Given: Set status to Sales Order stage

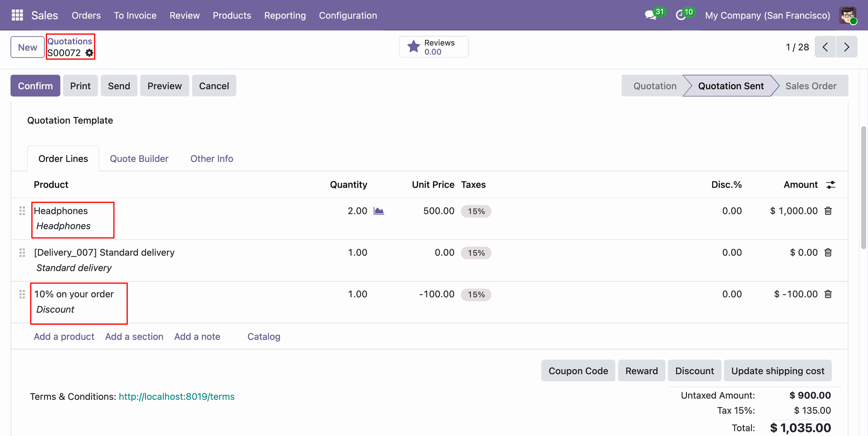Looking at the screenshot, I should [x=811, y=86].
